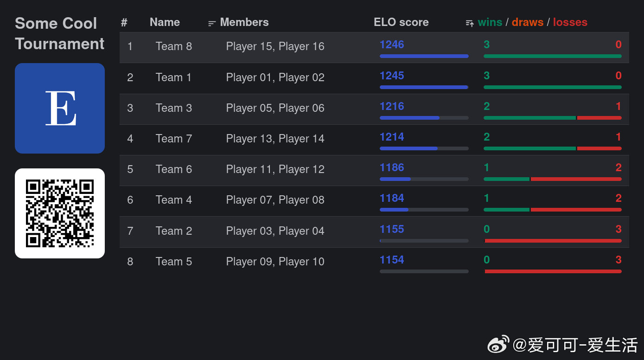Viewport: 644px width, 360px height.
Task: Click Team 7 wins/losses bar
Action: click(x=553, y=148)
